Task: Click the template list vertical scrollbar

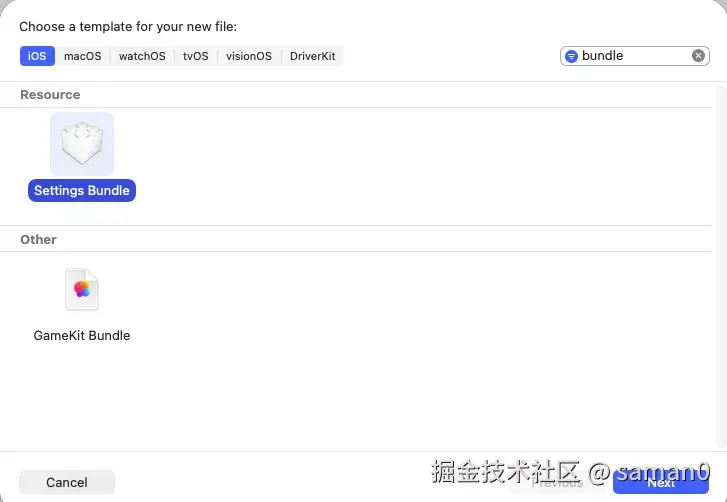Action: [721, 267]
